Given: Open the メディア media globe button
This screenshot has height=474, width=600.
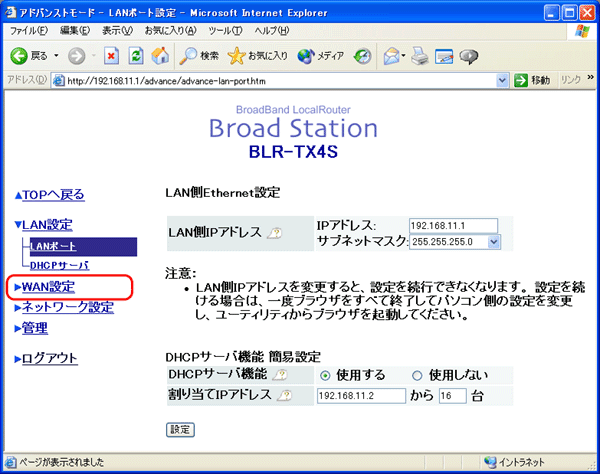Looking at the screenshot, I should pos(321,56).
